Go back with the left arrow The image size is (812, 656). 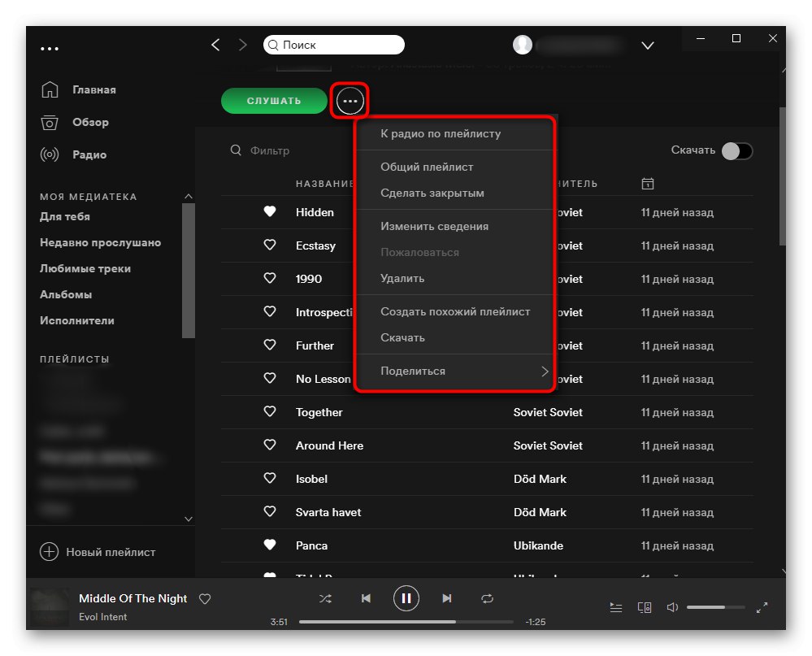pos(216,45)
